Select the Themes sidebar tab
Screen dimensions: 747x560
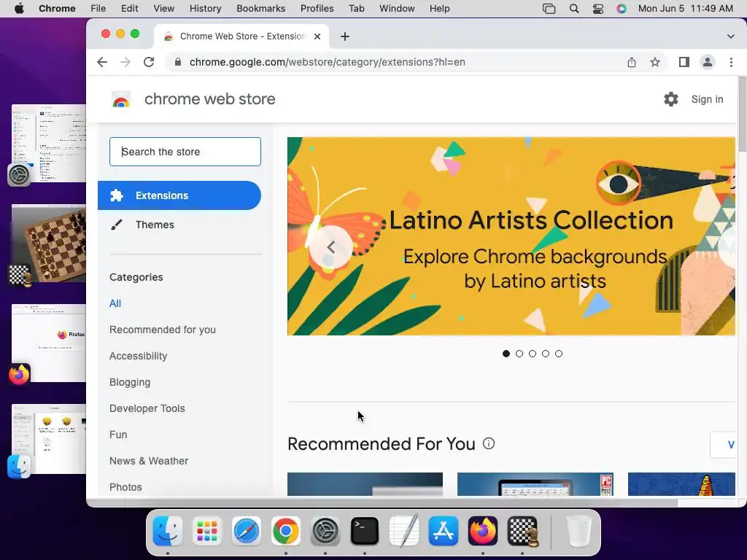pyautogui.click(x=179, y=225)
